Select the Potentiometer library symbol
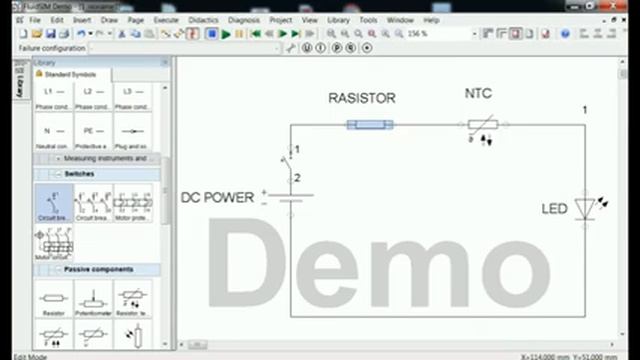 [x=93, y=299]
